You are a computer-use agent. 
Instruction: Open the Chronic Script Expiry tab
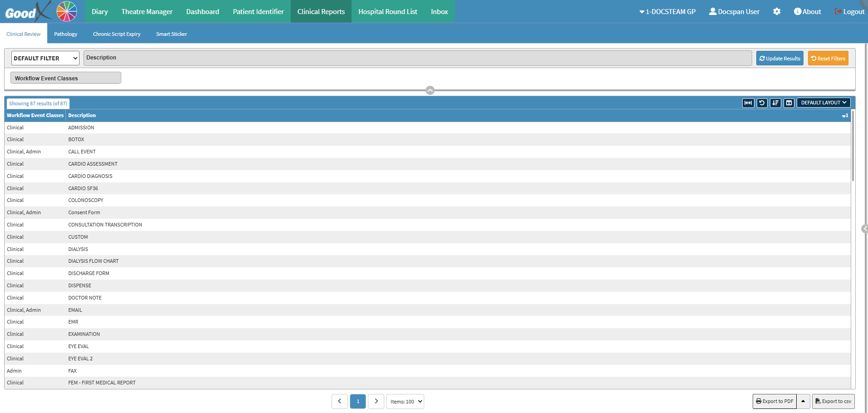tap(117, 34)
